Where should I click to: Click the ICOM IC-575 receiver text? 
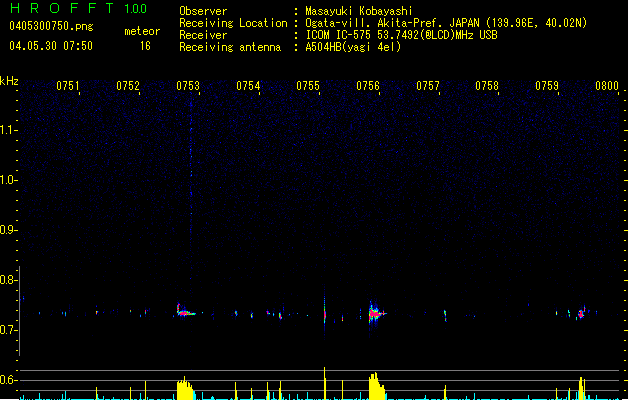401,35
